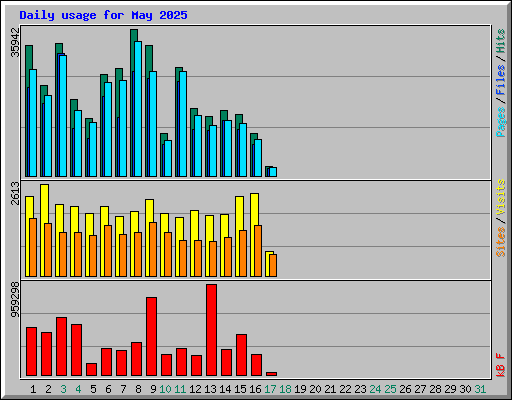Screen dimensions: 512x400
Task: Click day label 27 on the axis
Action: [x=420, y=389]
